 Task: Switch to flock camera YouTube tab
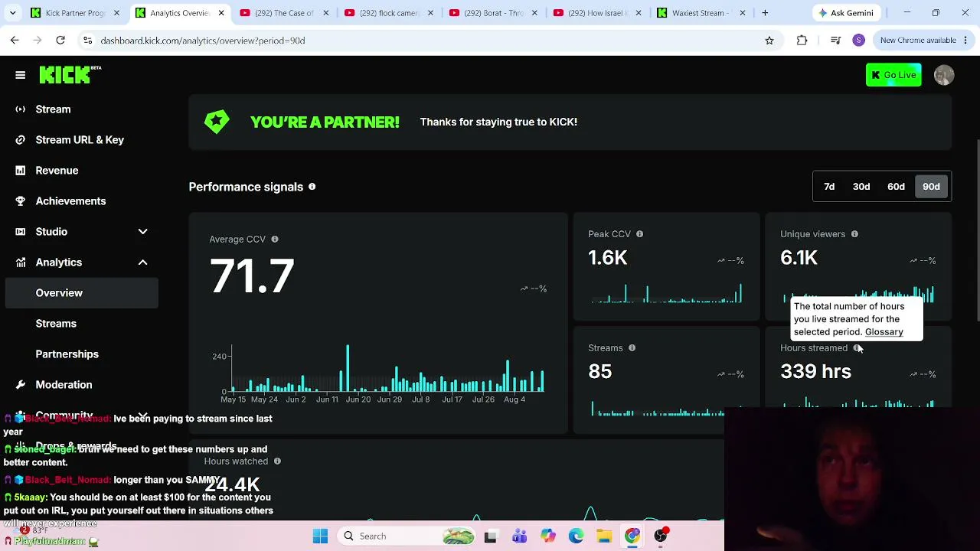coord(389,13)
